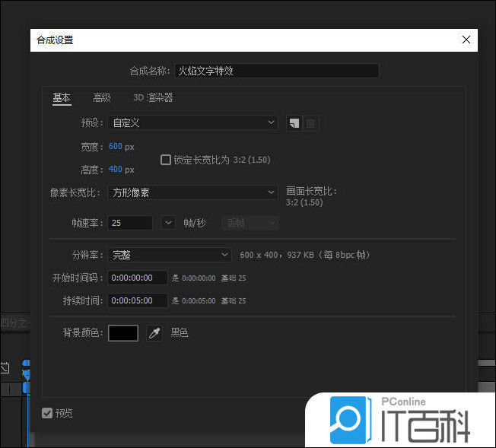496x448 pixels.
Task: Click the 高度 value 400
Action: pos(116,170)
